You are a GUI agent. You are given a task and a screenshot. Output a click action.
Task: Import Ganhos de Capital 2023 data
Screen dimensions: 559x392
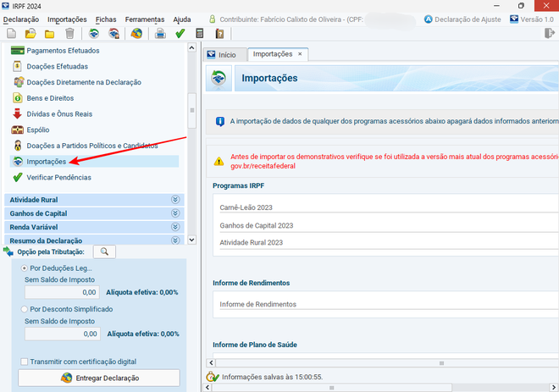tap(389, 225)
